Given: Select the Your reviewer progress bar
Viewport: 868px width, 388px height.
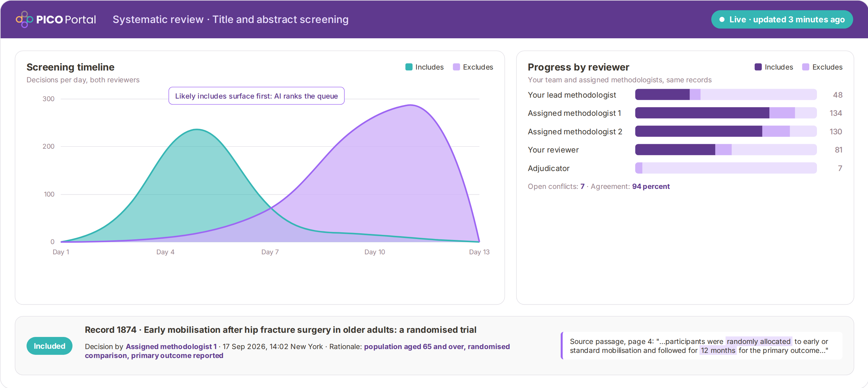Looking at the screenshot, I should (x=726, y=150).
